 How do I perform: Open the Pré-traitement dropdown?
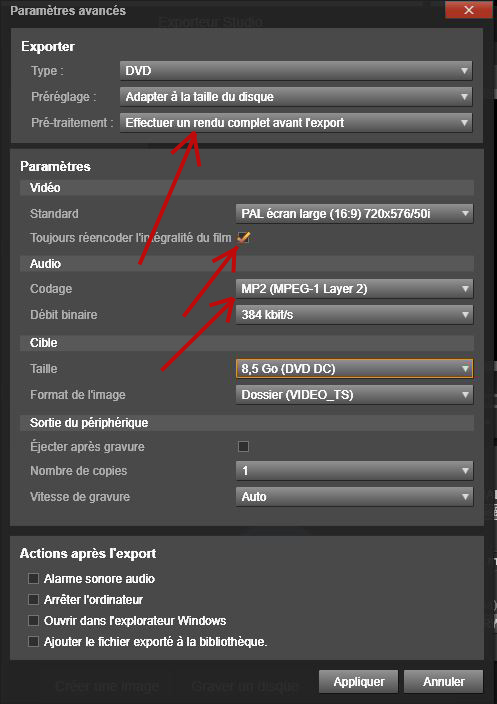coord(296,123)
